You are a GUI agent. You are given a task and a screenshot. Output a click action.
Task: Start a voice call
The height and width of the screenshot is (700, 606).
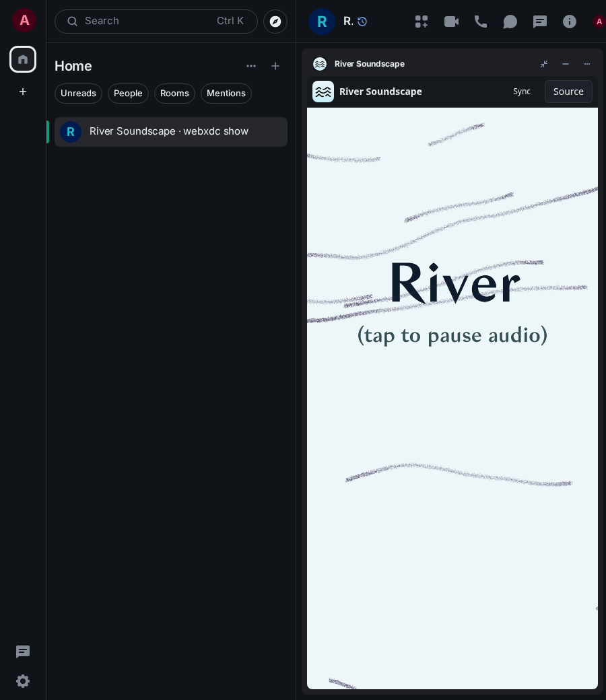[x=481, y=22]
